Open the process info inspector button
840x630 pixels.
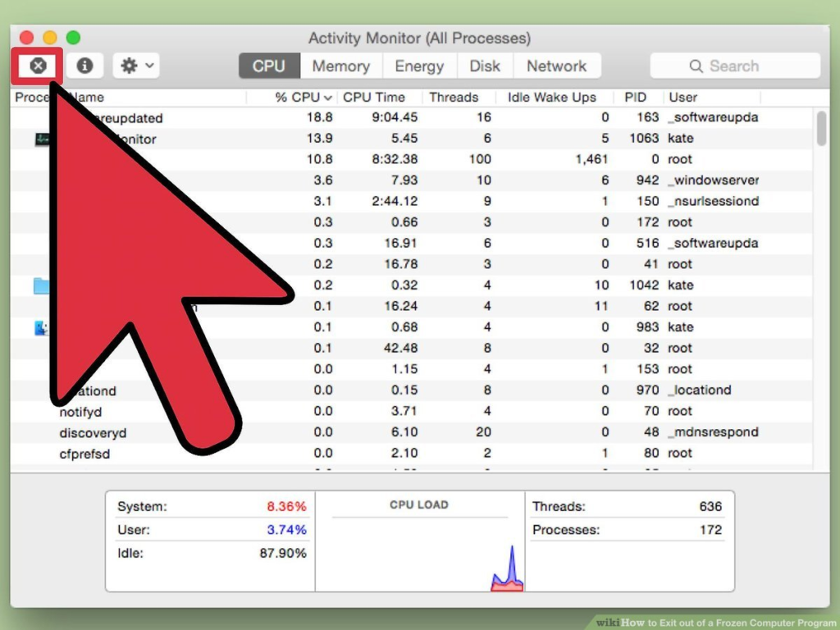[x=84, y=66]
